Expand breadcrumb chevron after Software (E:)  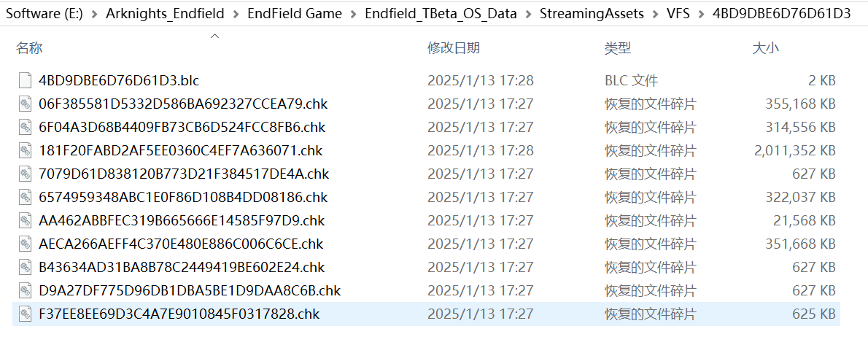[x=94, y=14]
